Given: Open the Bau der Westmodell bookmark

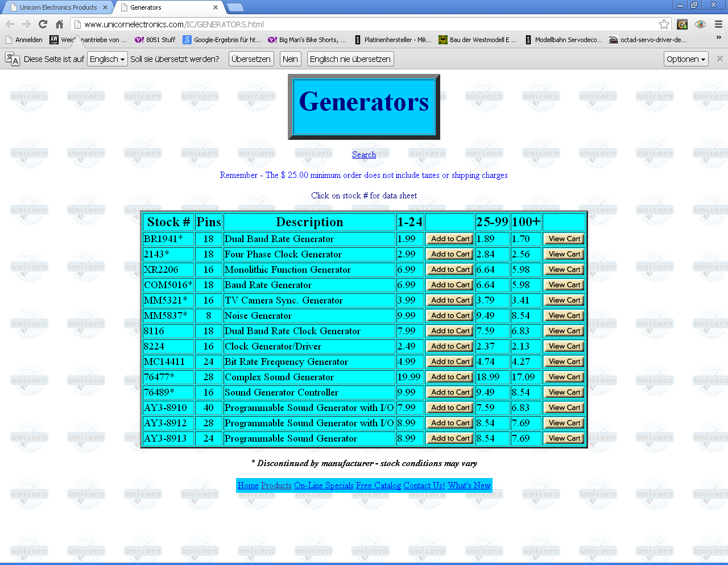Looking at the screenshot, I should 478,40.
